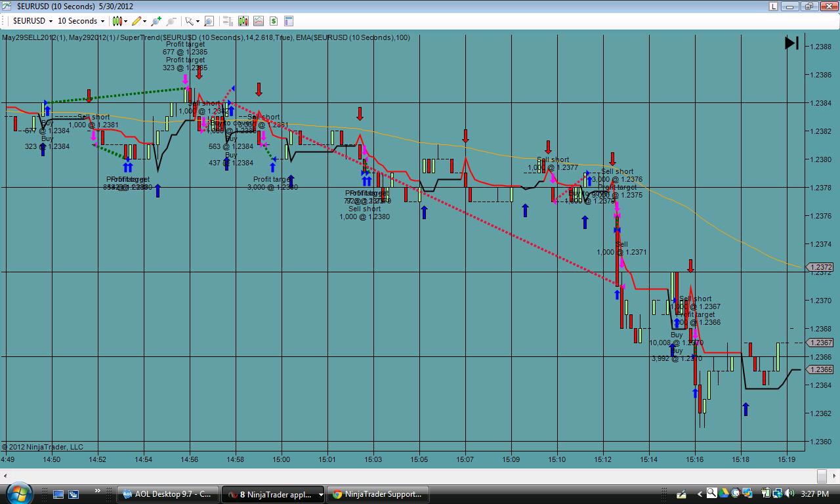Click the candlestick chart style icon

click(117, 21)
